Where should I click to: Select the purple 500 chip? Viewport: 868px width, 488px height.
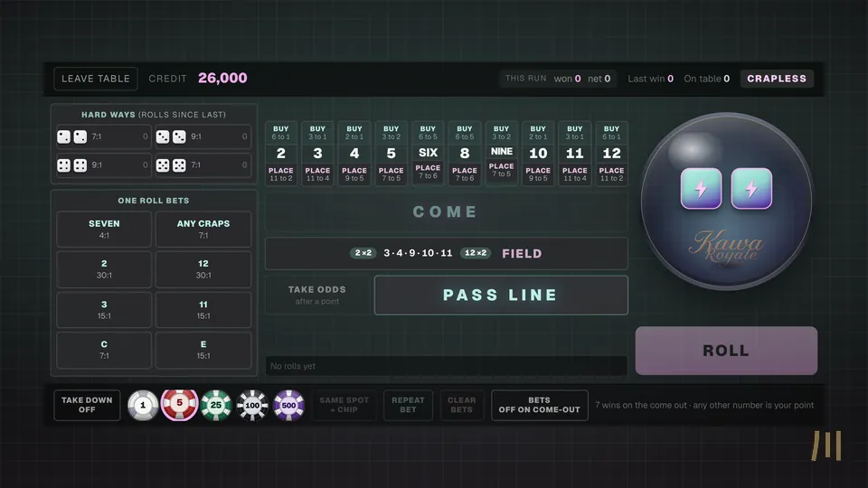[x=288, y=405]
